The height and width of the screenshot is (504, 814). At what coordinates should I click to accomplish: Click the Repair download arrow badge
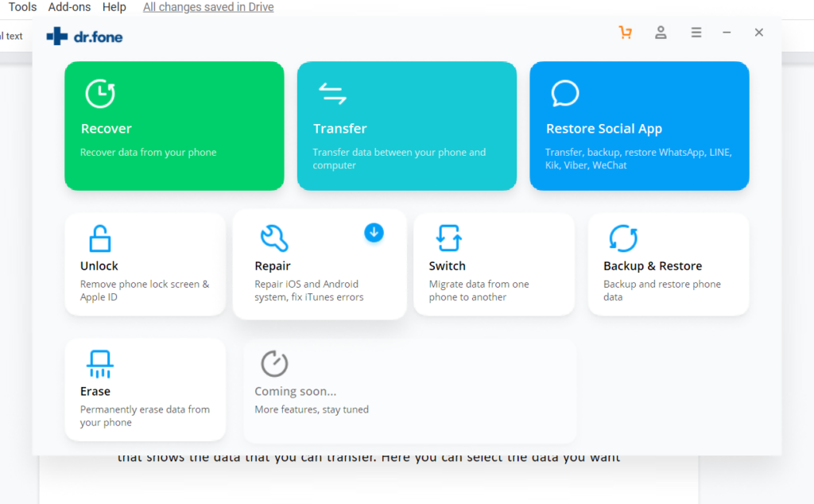(374, 233)
